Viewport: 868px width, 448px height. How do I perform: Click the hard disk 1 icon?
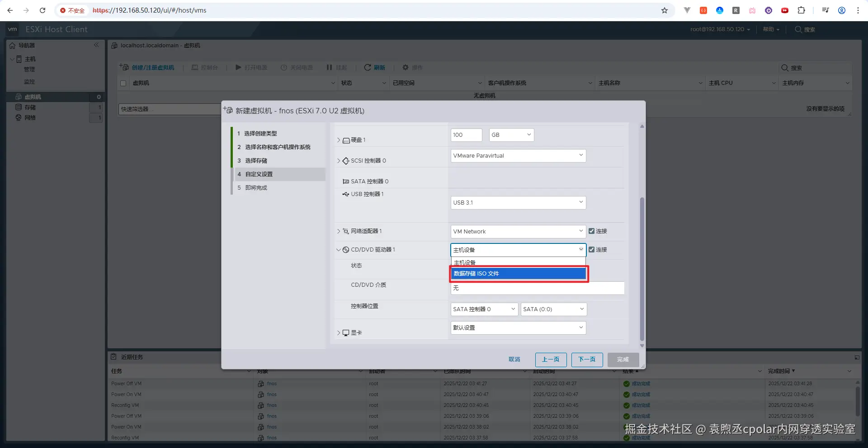(x=346, y=140)
